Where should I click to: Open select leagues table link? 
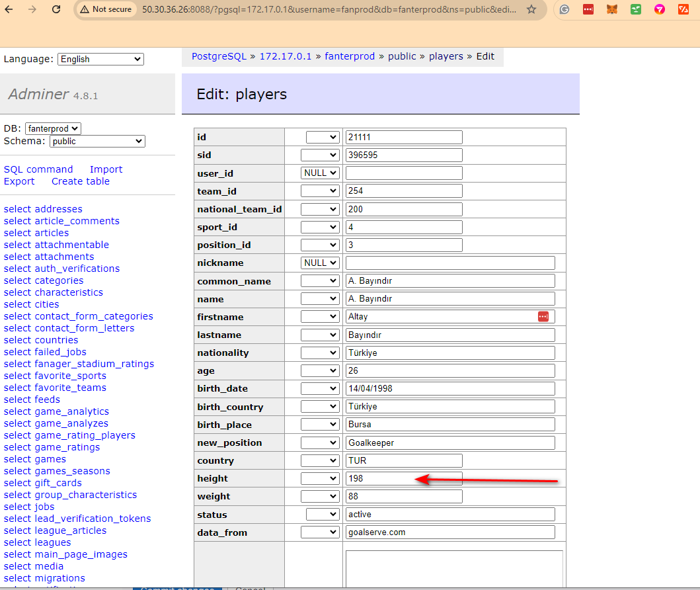tap(37, 542)
